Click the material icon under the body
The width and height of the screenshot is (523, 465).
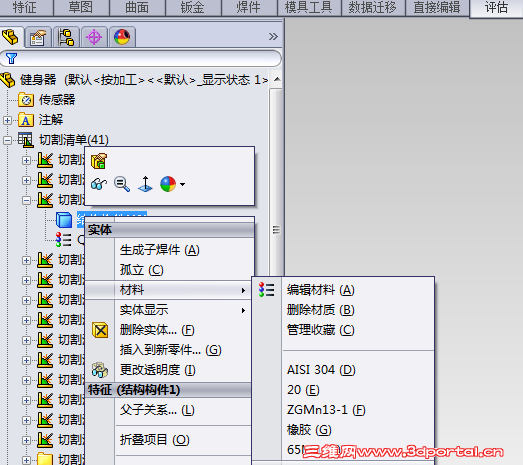(64, 240)
